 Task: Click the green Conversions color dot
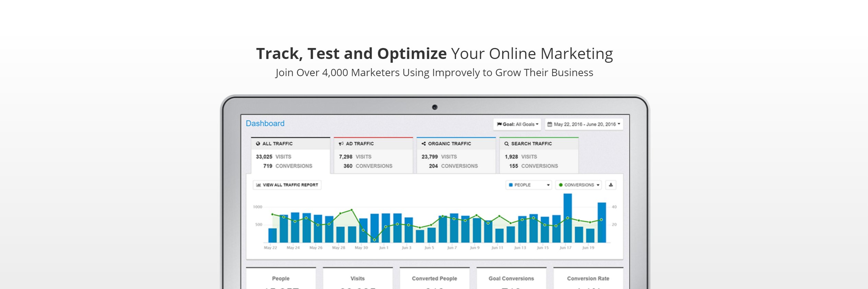pos(561,185)
